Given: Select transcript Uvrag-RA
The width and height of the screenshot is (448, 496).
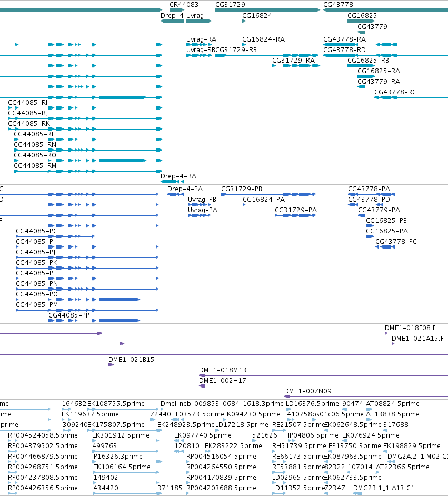Looking at the screenshot, I should click(x=201, y=39).
